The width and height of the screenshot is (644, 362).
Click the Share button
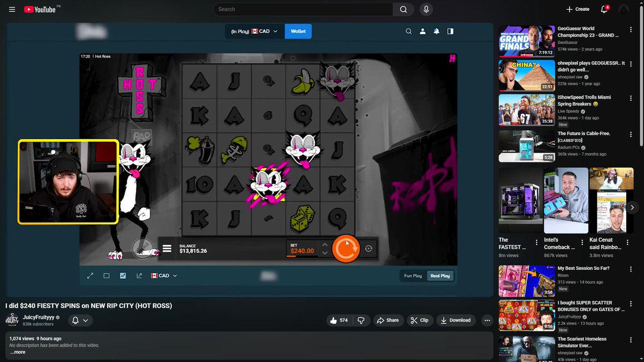tap(388, 320)
